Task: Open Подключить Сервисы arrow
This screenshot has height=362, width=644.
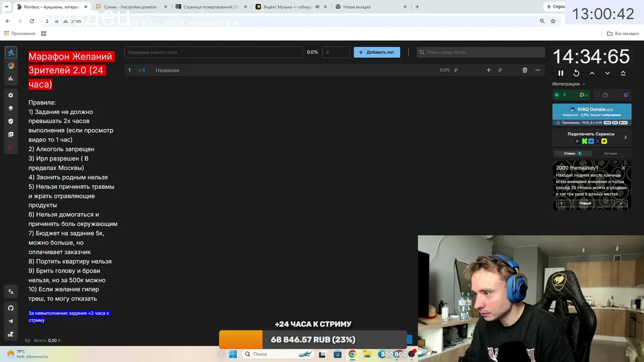Action: coord(625,137)
